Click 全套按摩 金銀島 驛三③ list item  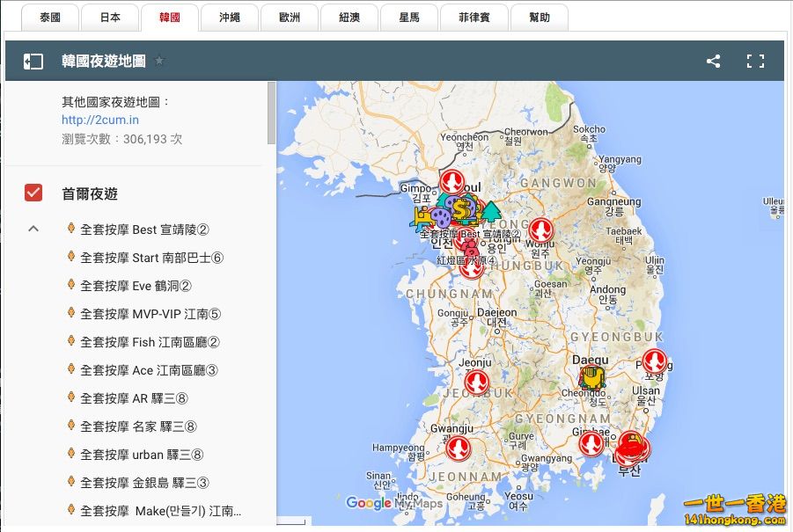[x=144, y=483]
